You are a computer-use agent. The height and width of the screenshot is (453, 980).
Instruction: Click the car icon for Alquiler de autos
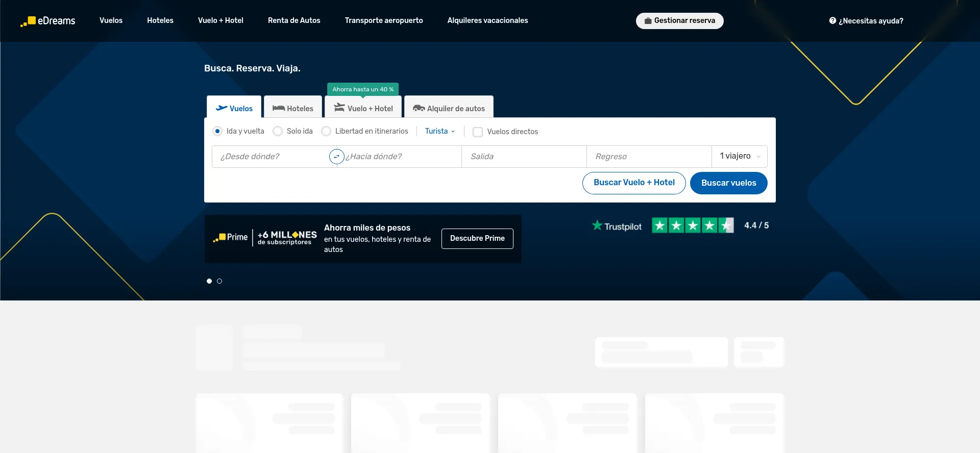[419, 108]
